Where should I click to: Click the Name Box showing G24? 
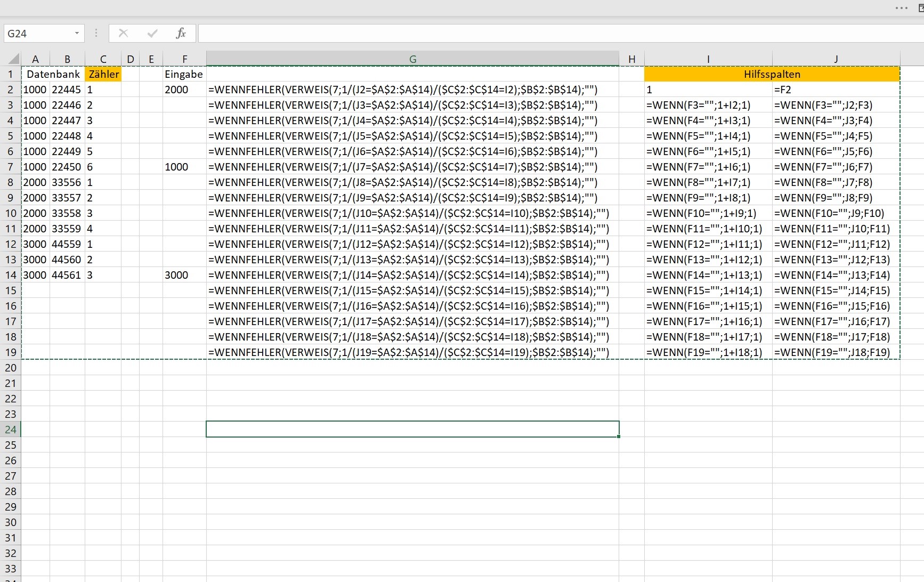coord(37,34)
